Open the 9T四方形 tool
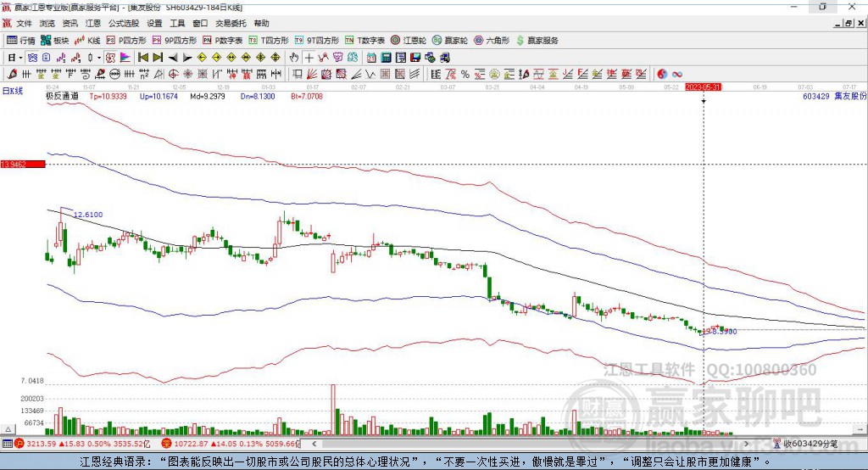Screen dimensions: 868x470 click(x=317, y=41)
